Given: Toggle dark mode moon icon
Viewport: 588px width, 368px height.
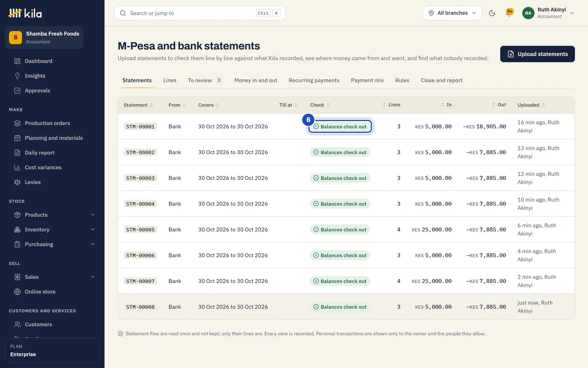Looking at the screenshot, I should pyautogui.click(x=492, y=13).
